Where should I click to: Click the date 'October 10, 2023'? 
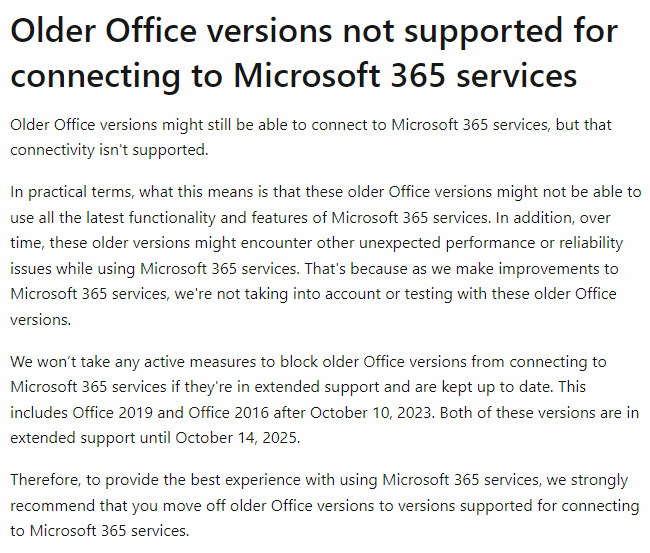371,413
